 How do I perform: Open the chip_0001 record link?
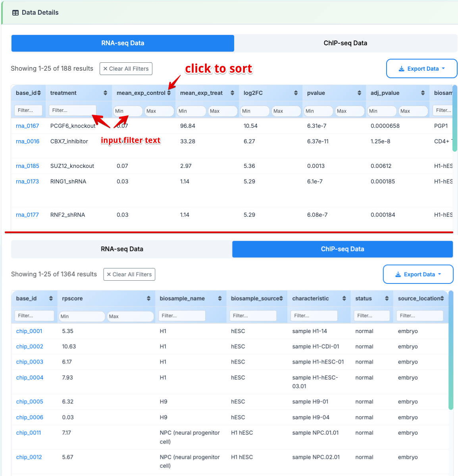point(29,331)
